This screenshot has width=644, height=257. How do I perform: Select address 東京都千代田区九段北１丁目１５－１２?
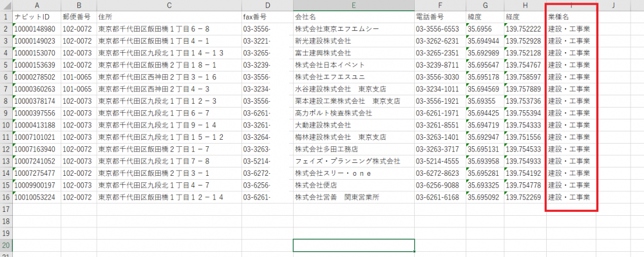pos(169,137)
